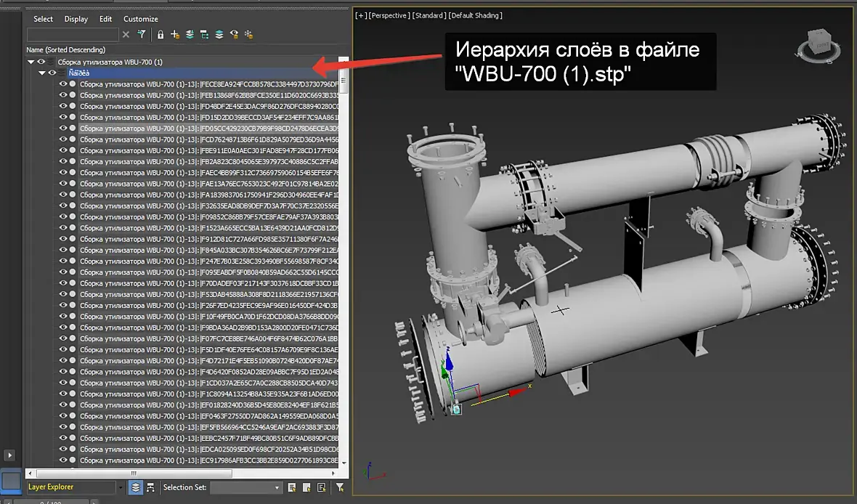Select row with hash F4D72171E4F5

click(x=208, y=361)
